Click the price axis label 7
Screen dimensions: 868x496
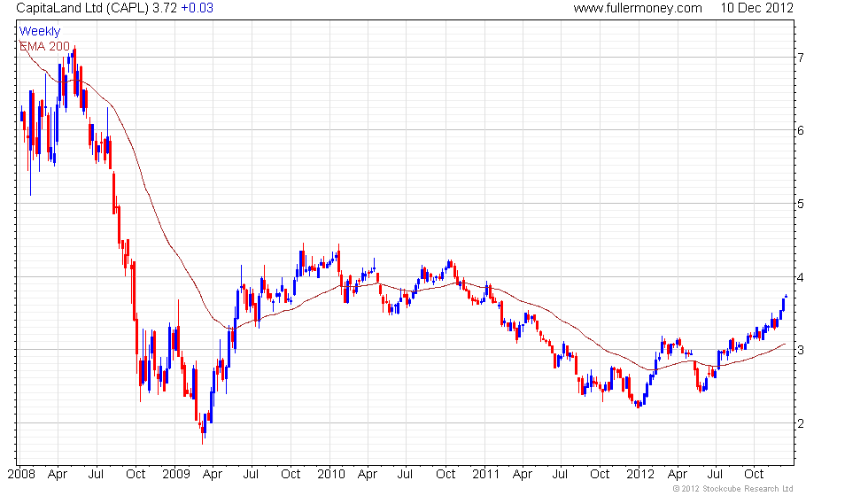(x=801, y=58)
